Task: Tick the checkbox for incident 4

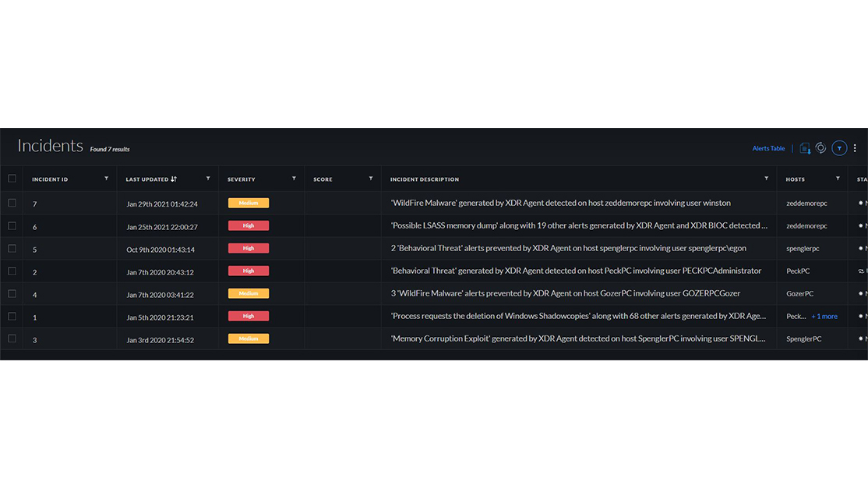Action: click(12, 293)
